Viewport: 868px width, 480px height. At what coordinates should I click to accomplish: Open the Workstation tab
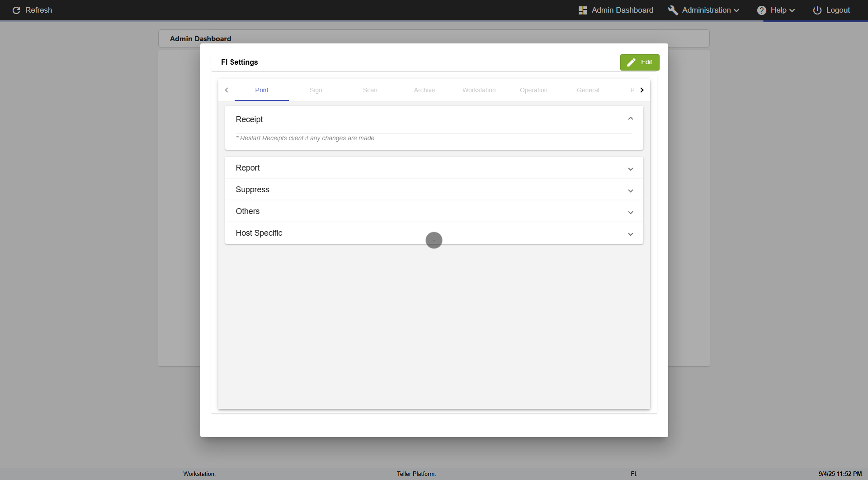(479, 90)
